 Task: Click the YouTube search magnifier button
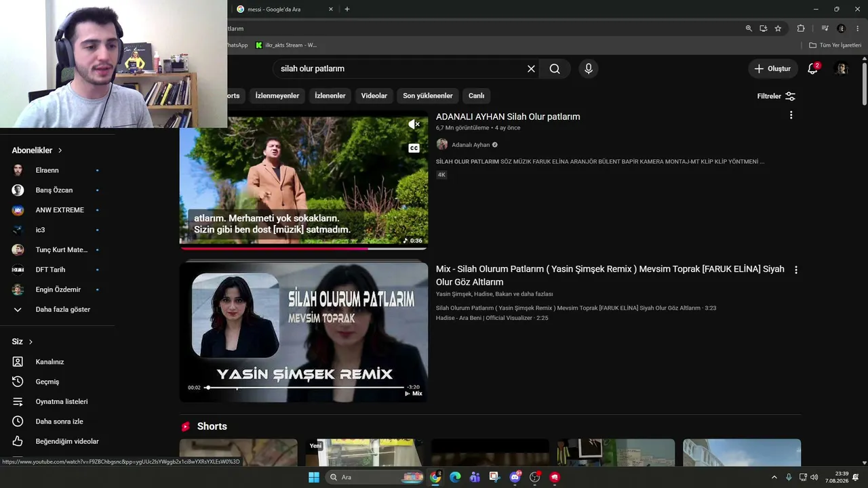pos(555,68)
